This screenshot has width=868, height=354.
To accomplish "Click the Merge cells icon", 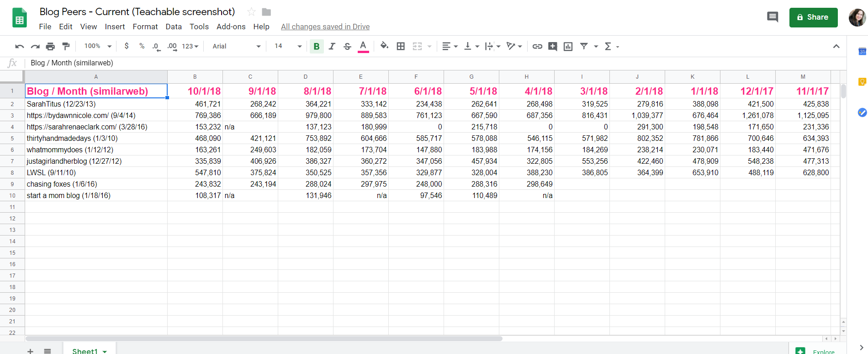I will (417, 46).
